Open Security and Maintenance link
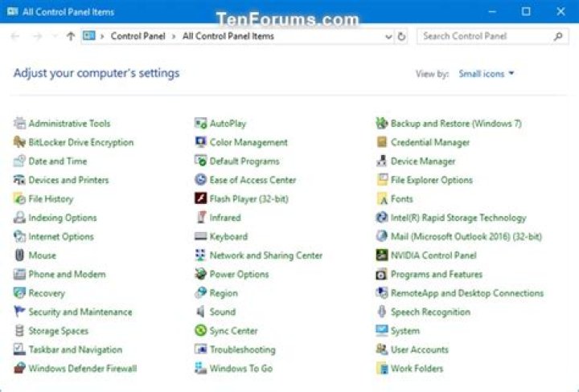Viewport: 579px width, 392px height. (80, 312)
